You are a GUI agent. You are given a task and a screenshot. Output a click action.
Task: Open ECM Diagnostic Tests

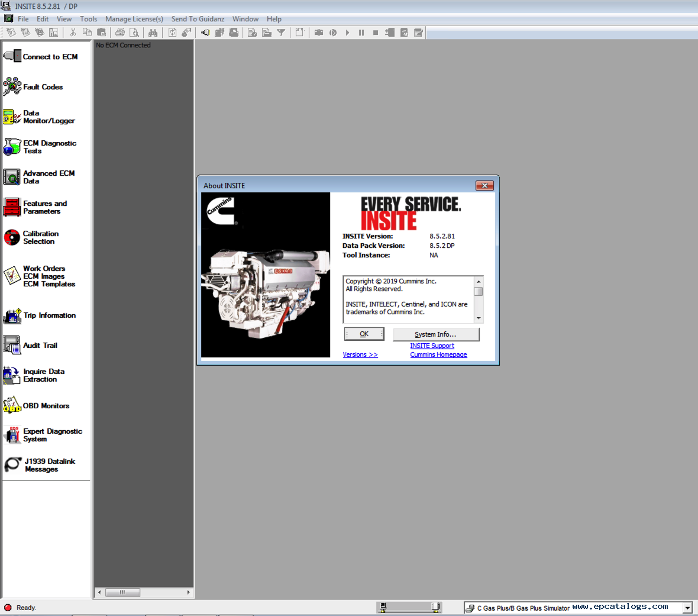click(40, 147)
